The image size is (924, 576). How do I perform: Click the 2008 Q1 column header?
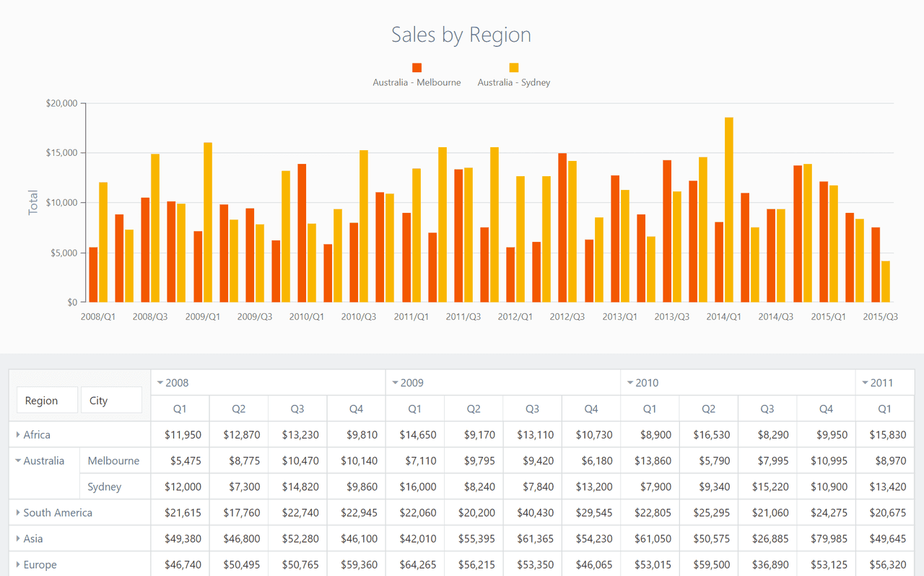180,409
